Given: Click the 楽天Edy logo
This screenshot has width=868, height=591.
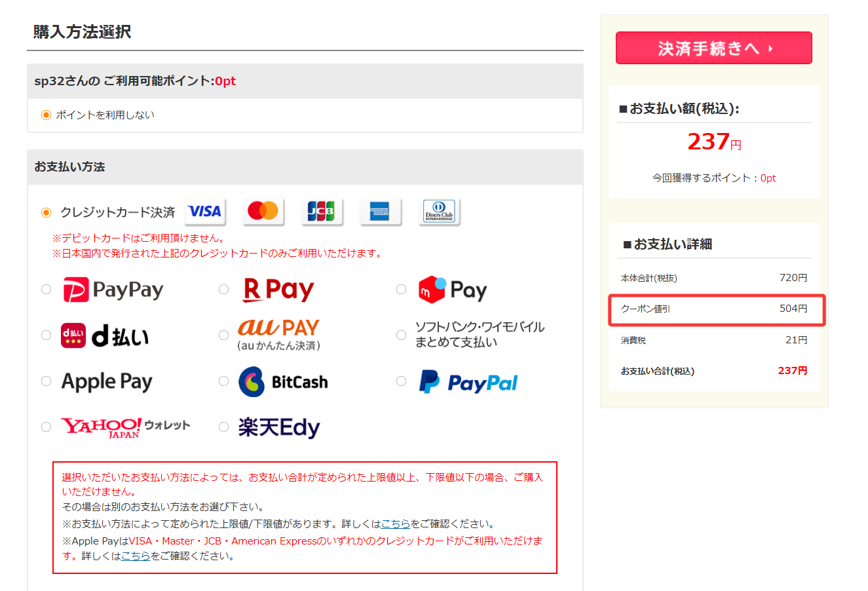Looking at the screenshot, I should [279, 427].
